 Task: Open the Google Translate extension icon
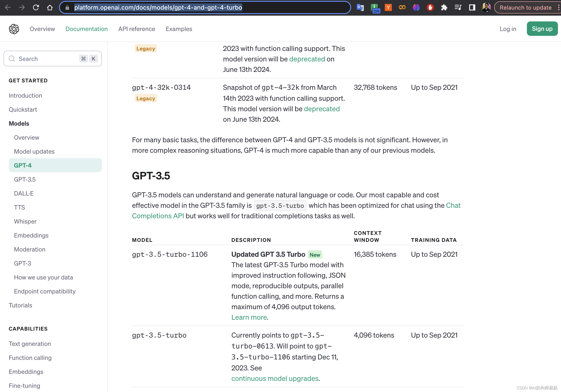point(360,7)
